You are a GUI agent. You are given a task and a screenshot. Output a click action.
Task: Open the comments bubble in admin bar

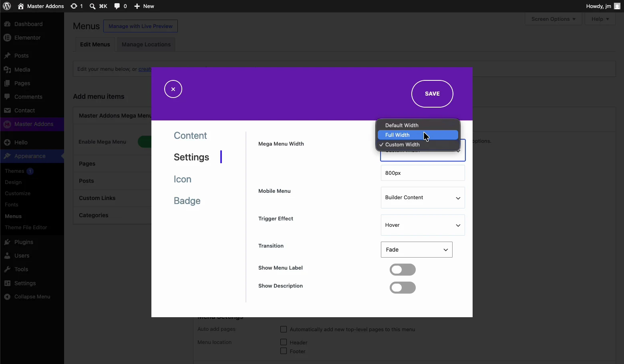coord(117,6)
